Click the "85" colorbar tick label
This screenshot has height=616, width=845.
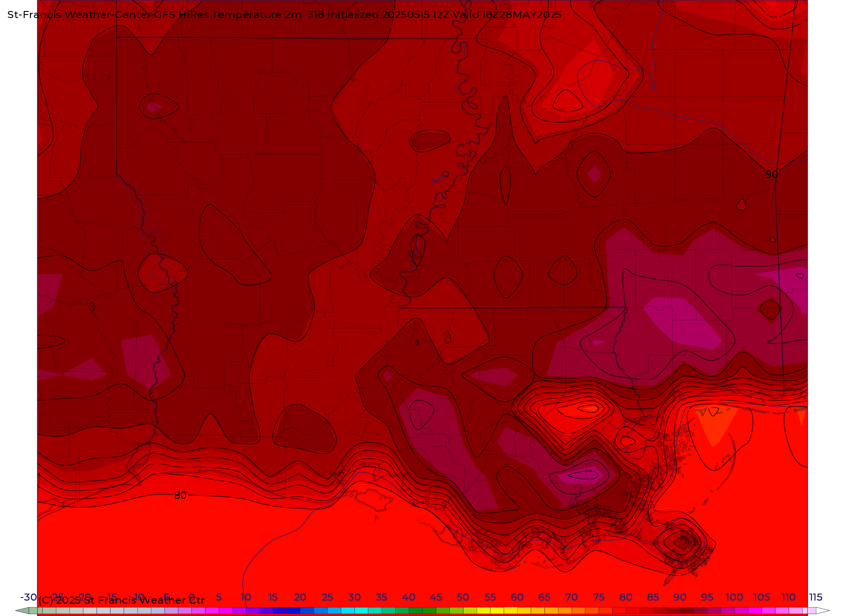point(653,597)
